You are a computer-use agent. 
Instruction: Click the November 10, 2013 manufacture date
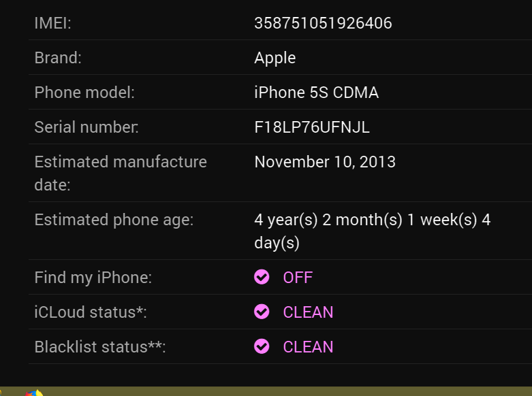click(324, 162)
